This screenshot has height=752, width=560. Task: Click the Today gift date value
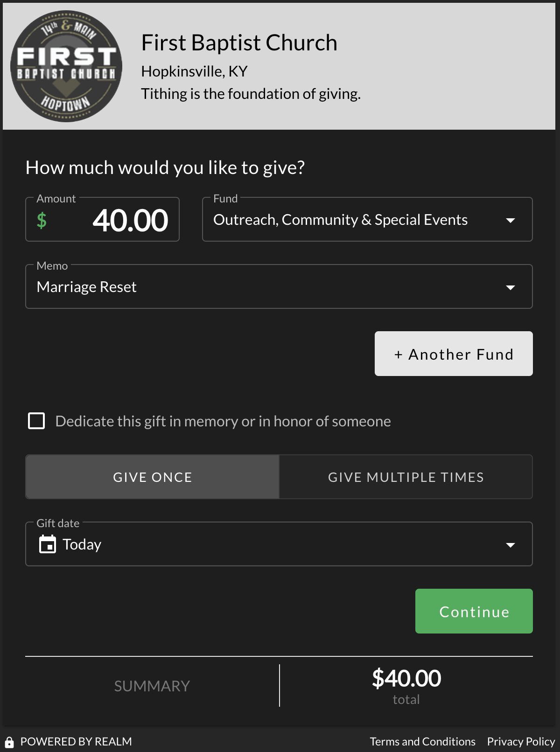pyautogui.click(x=82, y=544)
